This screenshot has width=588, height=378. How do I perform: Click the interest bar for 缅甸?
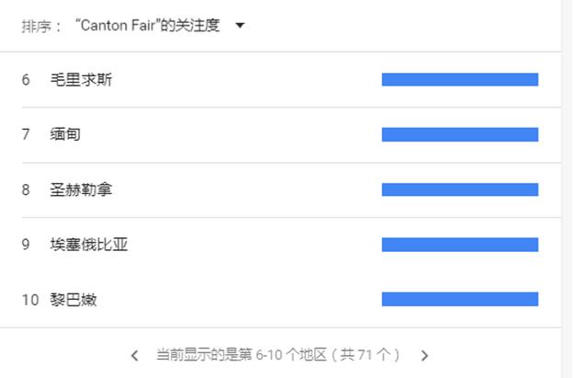point(459,135)
